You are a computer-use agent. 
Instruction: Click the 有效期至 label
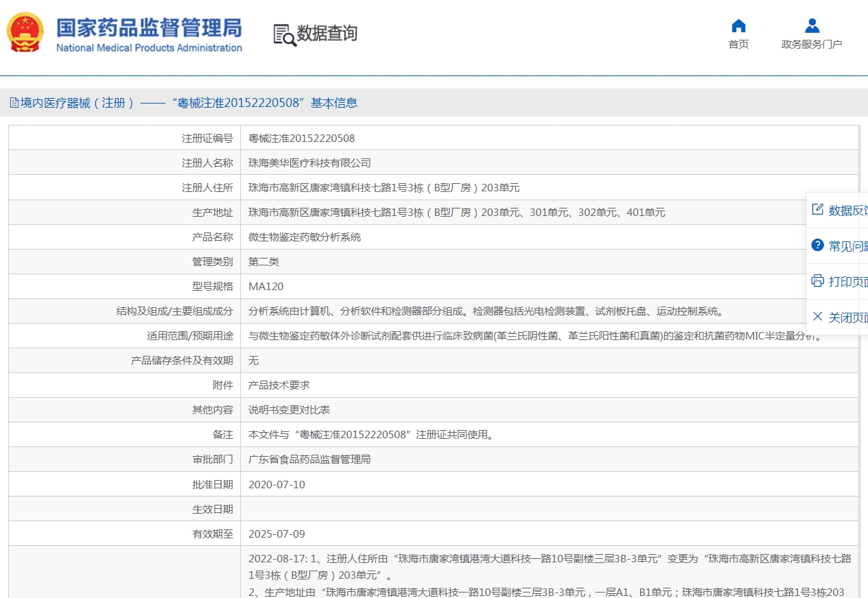pos(213,534)
